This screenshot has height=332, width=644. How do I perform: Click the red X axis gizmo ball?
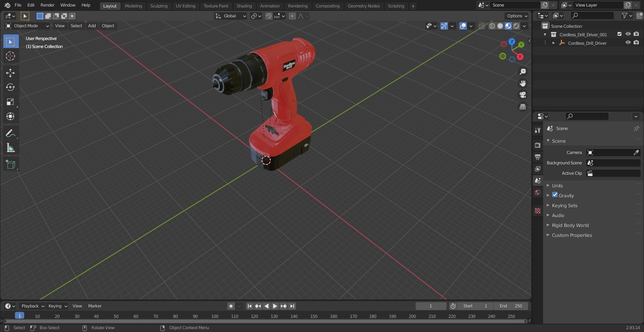click(x=520, y=57)
